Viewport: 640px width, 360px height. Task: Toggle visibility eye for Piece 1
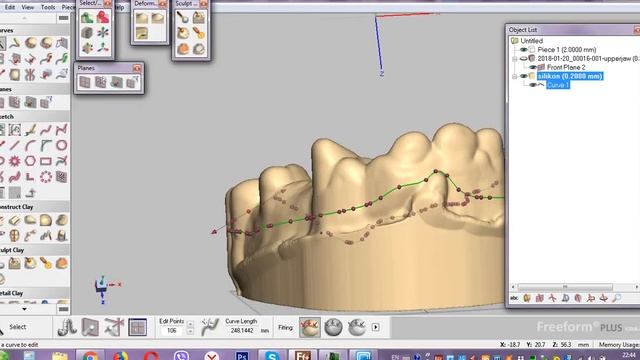tap(524, 50)
